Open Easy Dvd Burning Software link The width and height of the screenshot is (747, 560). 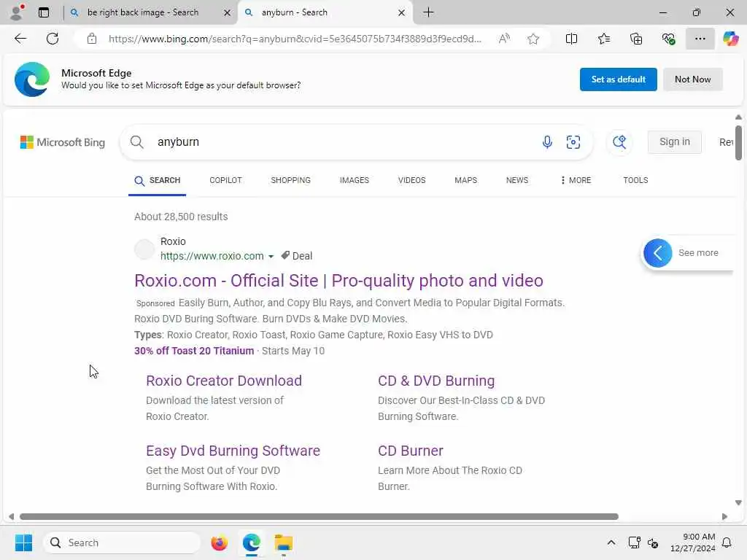tap(233, 451)
